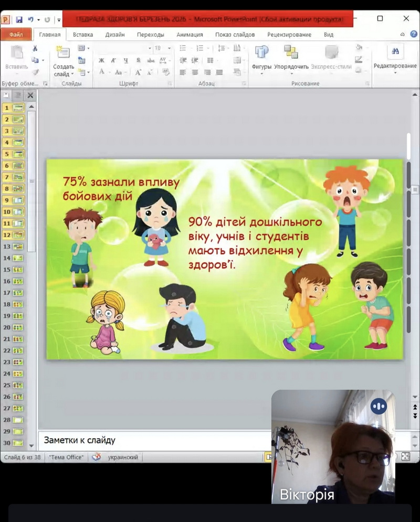Toggle italic (К) formatting

[x=114, y=60]
